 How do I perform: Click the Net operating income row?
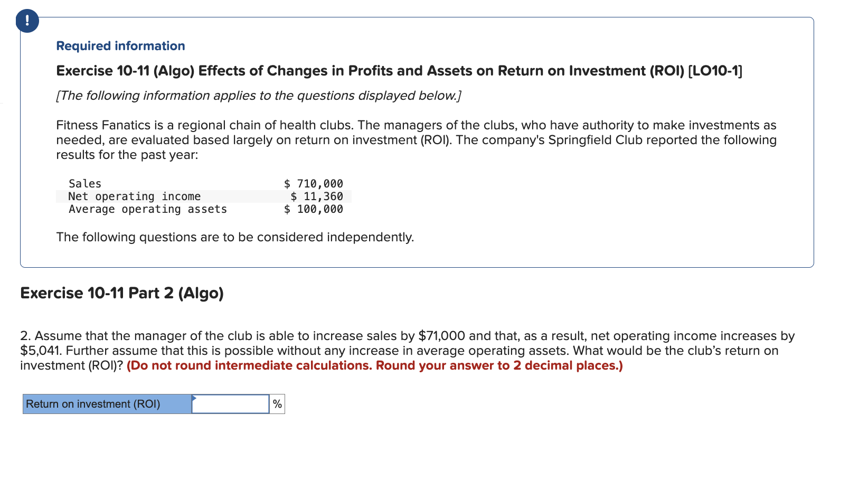203,196
